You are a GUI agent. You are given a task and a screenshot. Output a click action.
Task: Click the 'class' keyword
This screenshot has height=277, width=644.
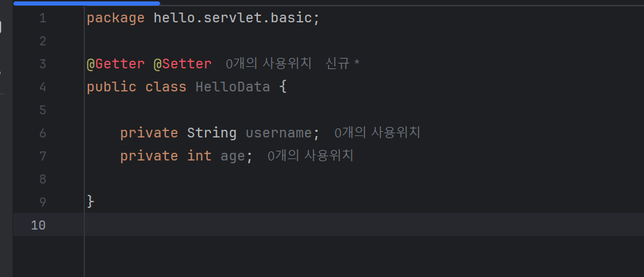(165, 87)
